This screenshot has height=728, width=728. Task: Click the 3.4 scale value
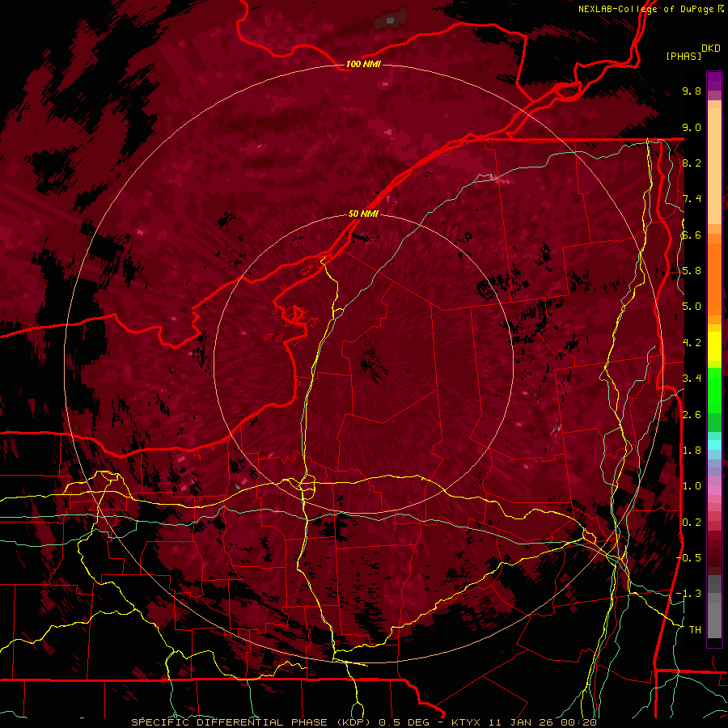(692, 379)
